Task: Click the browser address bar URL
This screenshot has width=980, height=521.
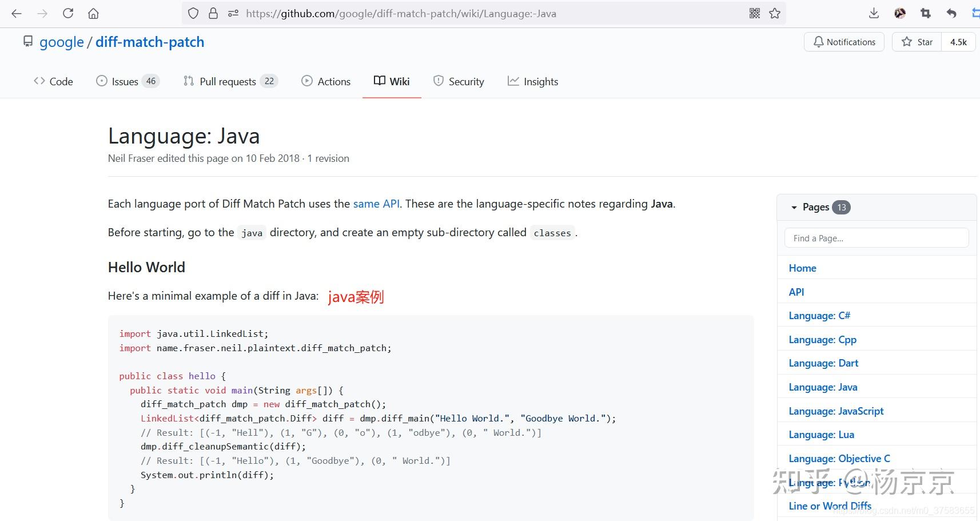Action: coord(400,13)
